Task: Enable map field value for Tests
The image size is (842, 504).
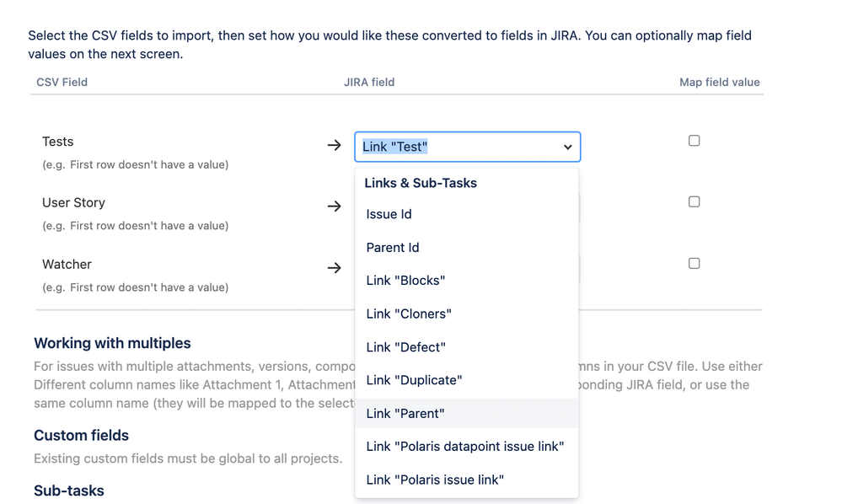Action: point(694,141)
